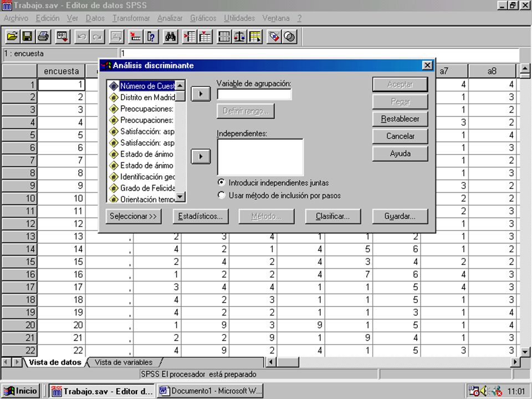Open the Utilidades menu
532x399 pixels.
pyautogui.click(x=239, y=18)
